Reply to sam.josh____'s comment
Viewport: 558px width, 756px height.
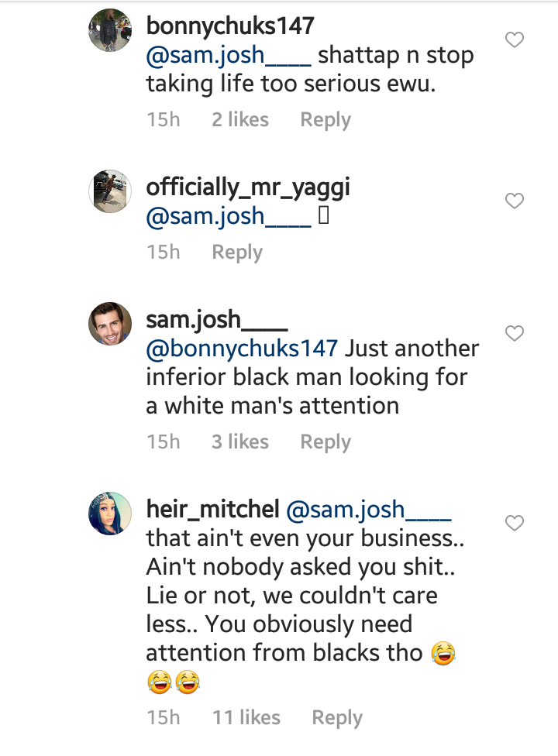click(x=325, y=442)
